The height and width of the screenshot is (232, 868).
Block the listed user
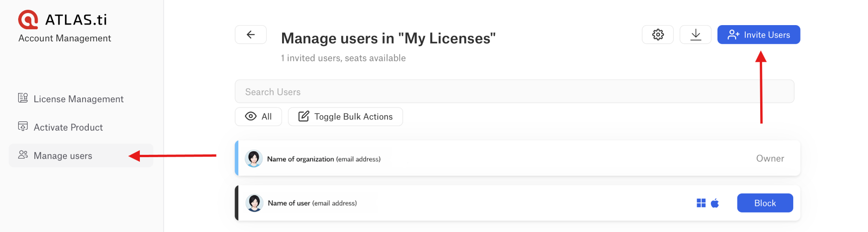pyautogui.click(x=764, y=203)
